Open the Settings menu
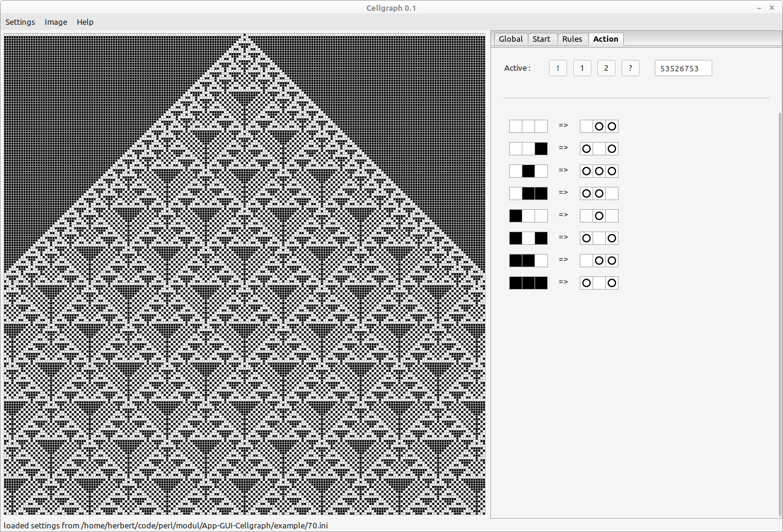 21,22
